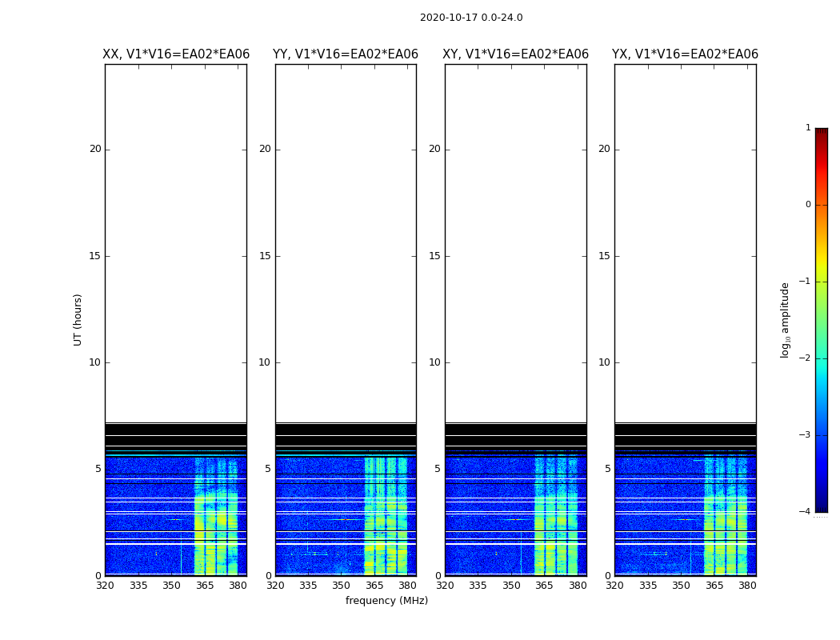Click the bright band near 365 MHz in YY panel

[x=370, y=514]
